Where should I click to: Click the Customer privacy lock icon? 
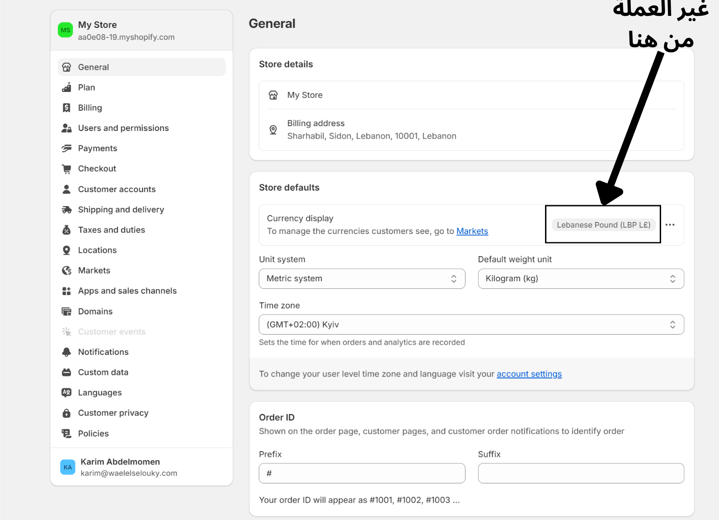tap(67, 413)
